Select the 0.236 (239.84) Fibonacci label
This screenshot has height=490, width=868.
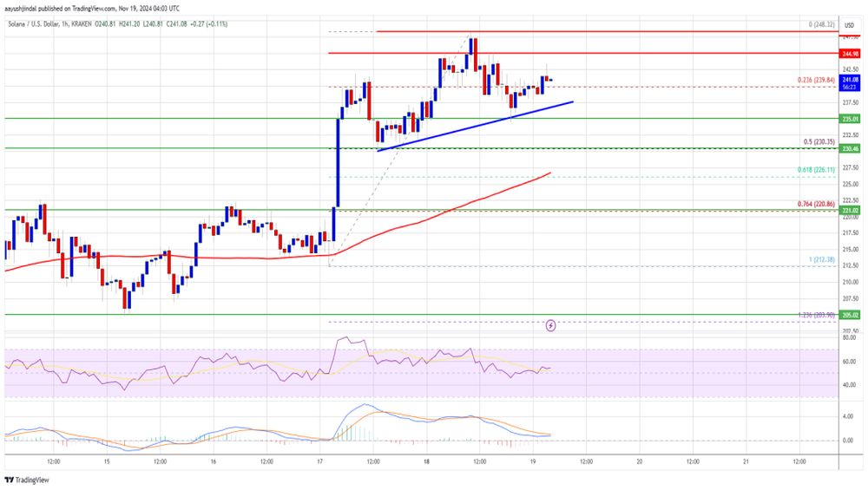[x=816, y=80]
